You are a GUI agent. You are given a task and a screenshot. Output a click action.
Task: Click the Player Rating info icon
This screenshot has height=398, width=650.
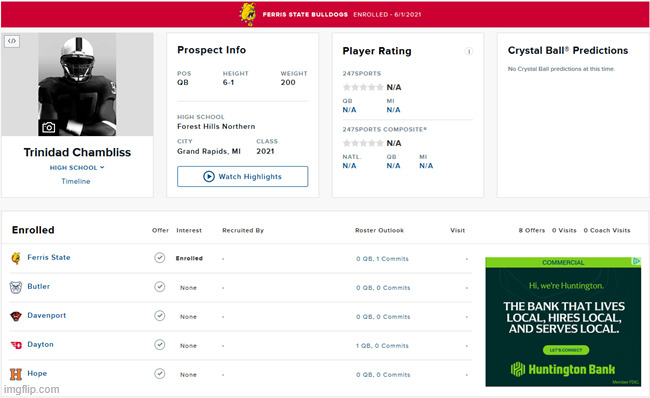click(x=469, y=51)
